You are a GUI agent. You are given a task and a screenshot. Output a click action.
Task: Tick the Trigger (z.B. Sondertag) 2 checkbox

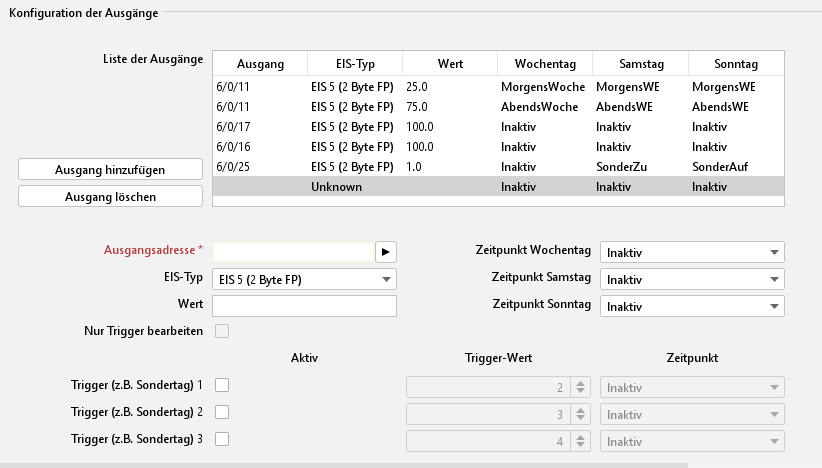(222, 412)
